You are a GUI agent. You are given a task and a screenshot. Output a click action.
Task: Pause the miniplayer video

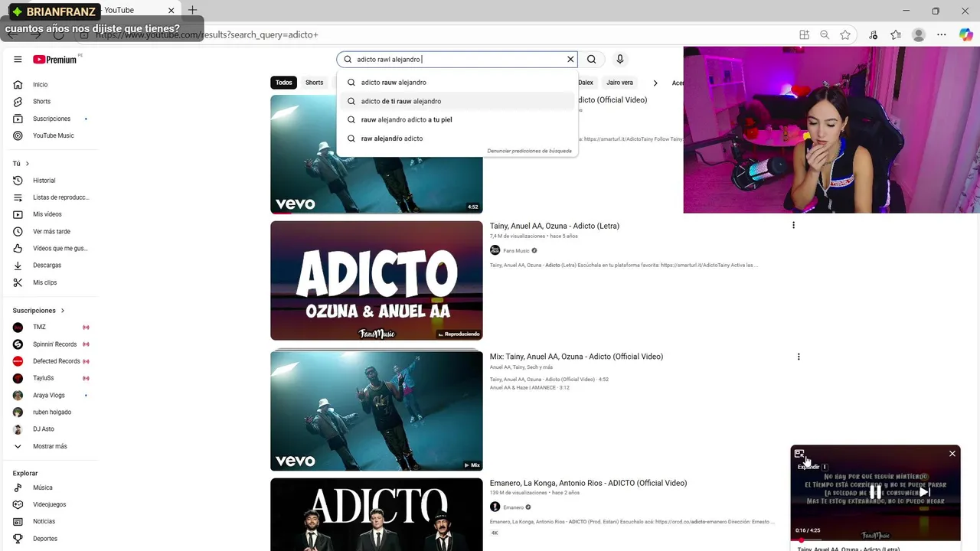coord(875,492)
